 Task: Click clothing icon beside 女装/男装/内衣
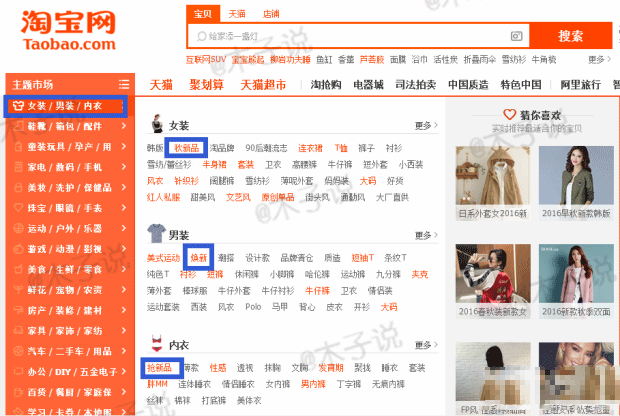pyautogui.click(x=18, y=106)
